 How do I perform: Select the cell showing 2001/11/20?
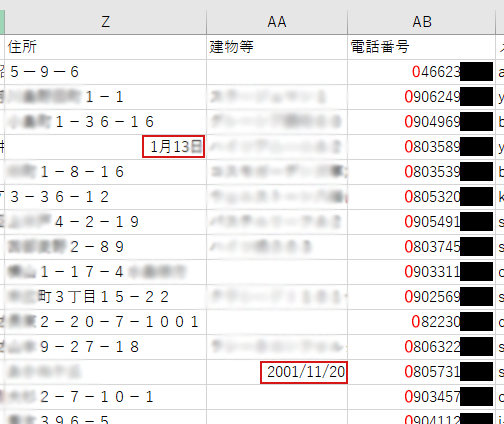tap(277, 372)
